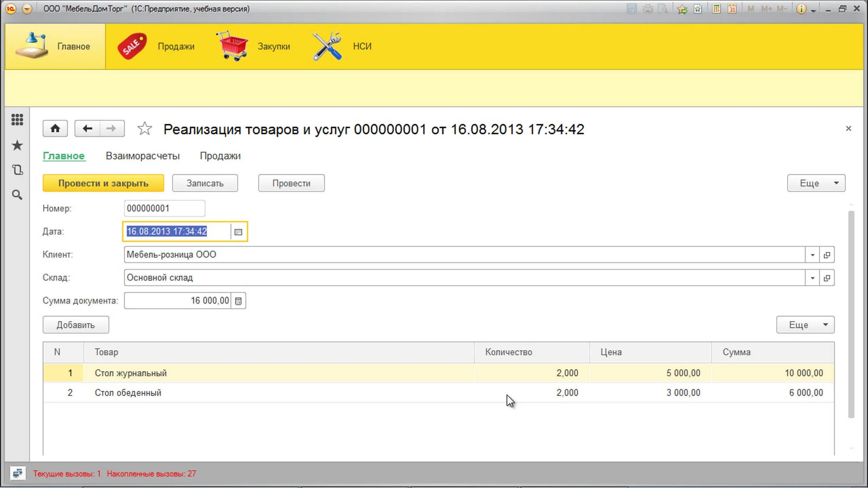Viewport: 868px width, 488px height.
Task: Switch to the Взаиморасчеты tab
Action: click(x=143, y=156)
